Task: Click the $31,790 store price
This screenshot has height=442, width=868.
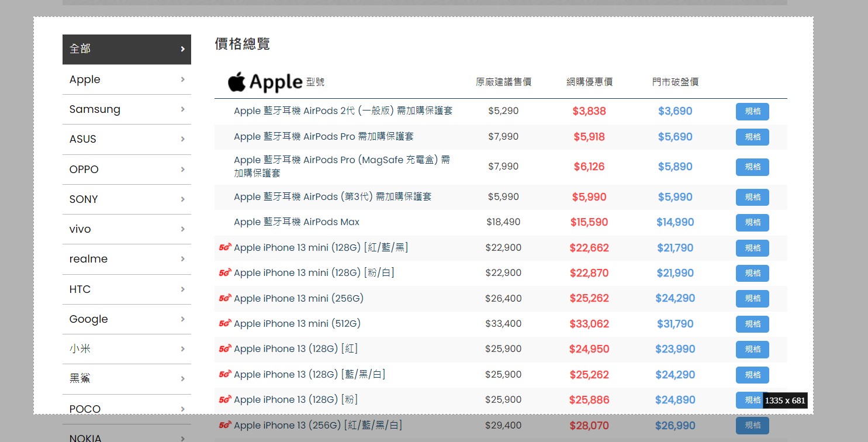Action: click(x=675, y=324)
